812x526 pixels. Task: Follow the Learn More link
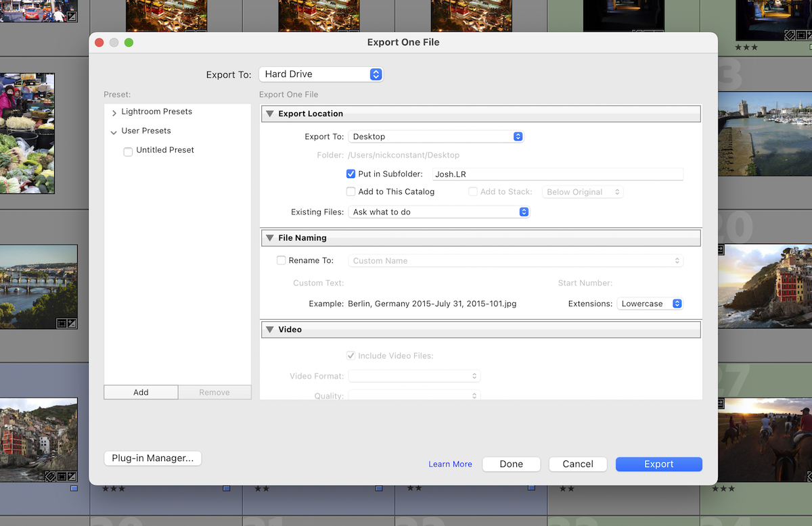[x=450, y=464]
